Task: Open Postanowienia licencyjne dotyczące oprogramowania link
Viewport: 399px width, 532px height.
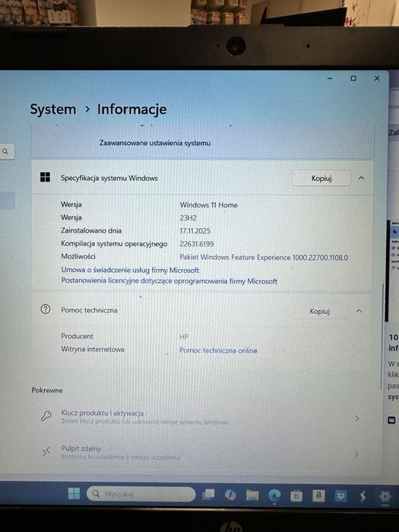Action: [169, 281]
